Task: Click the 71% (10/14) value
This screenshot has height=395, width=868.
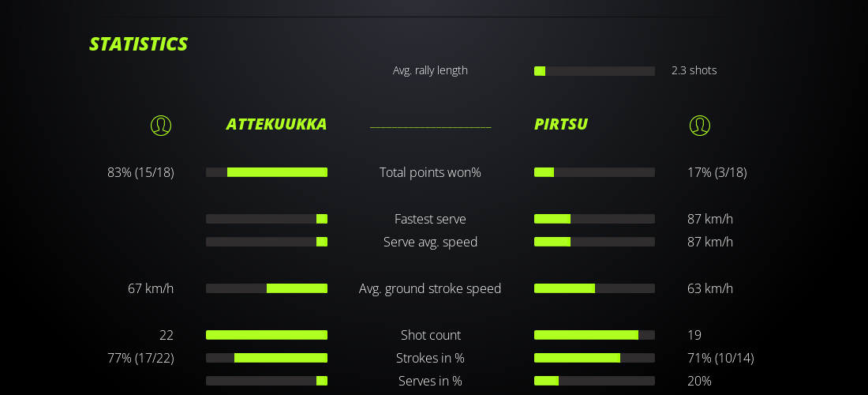Action: click(720, 358)
